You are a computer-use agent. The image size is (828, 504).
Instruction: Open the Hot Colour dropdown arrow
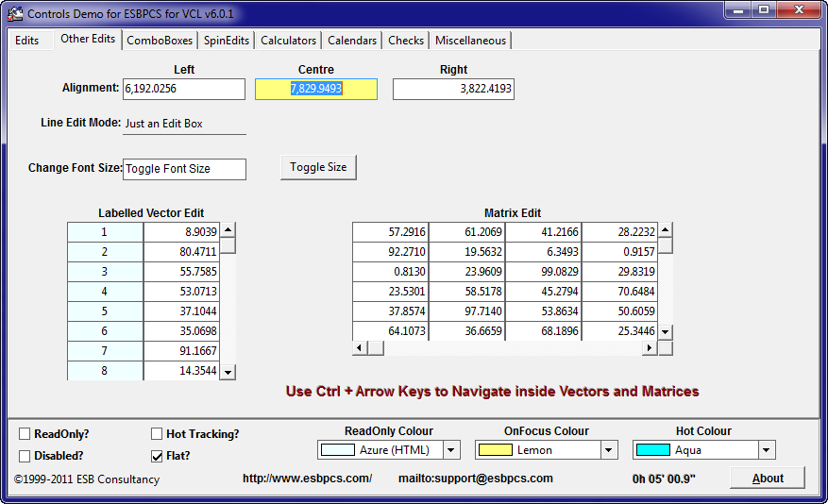[767, 450]
